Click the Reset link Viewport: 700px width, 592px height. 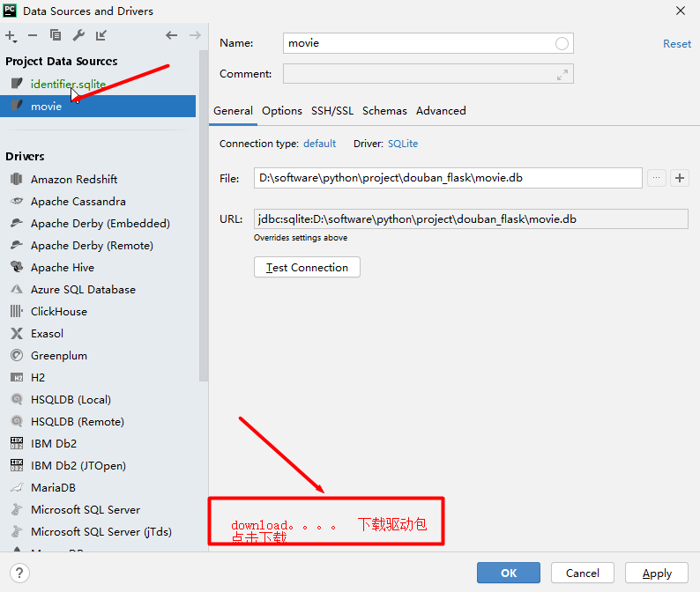[677, 44]
